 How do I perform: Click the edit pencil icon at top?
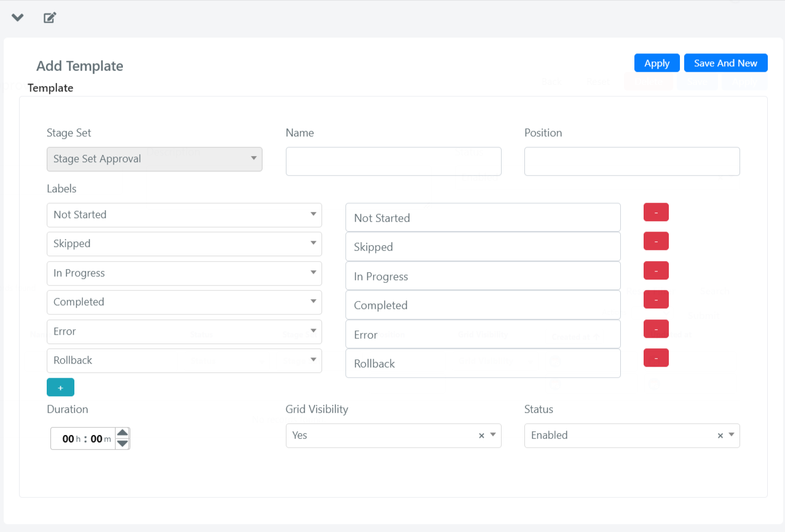pyautogui.click(x=50, y=17)
